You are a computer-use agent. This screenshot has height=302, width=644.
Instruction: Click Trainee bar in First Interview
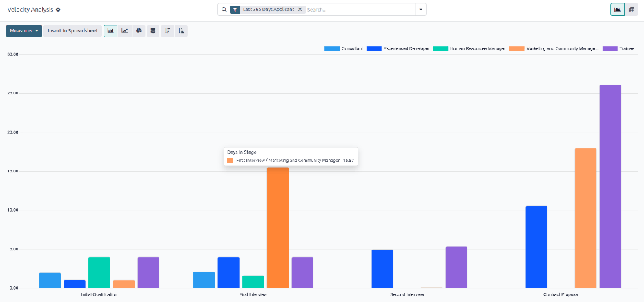pyautogui.click(x=302, y=272)
